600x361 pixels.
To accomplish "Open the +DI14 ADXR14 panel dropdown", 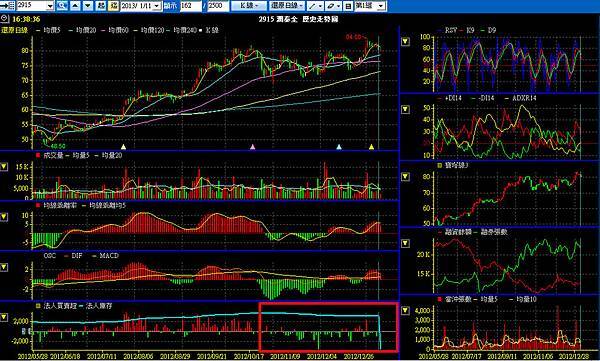I will [405, 109].
